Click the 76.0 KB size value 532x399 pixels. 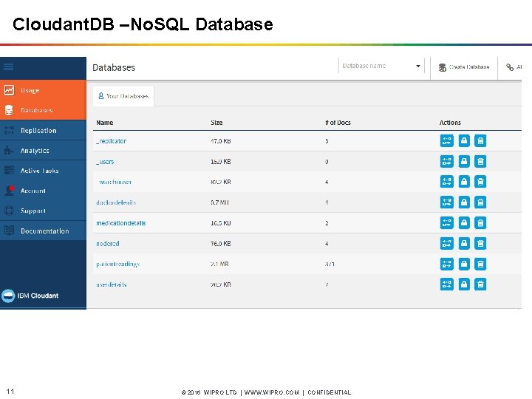220,244
